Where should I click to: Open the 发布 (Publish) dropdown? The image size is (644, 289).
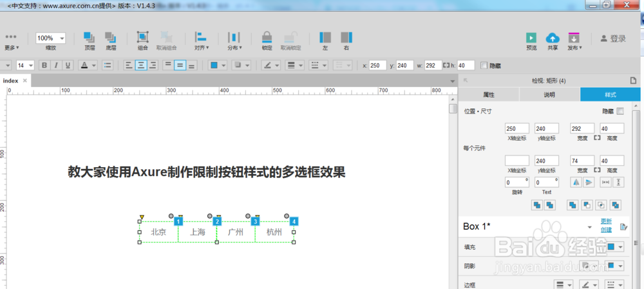point(574,41)
